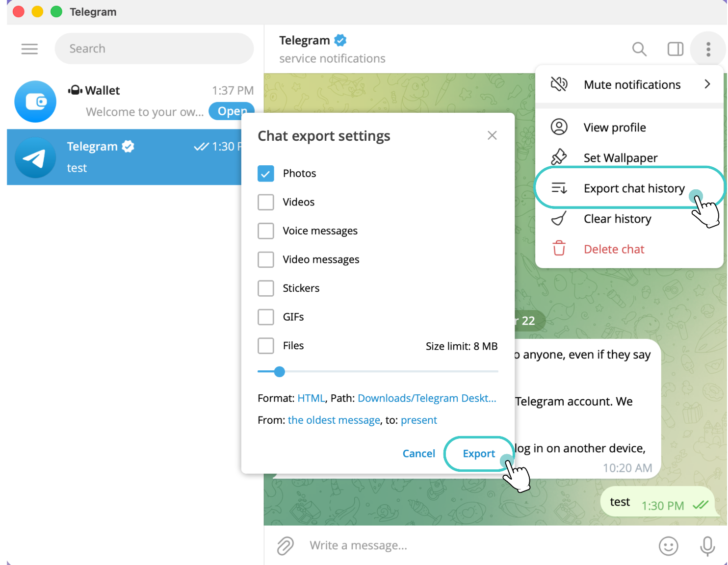728x565 pixels.
Task: Close the Chat export settings dialog
Action: (492, 135)
